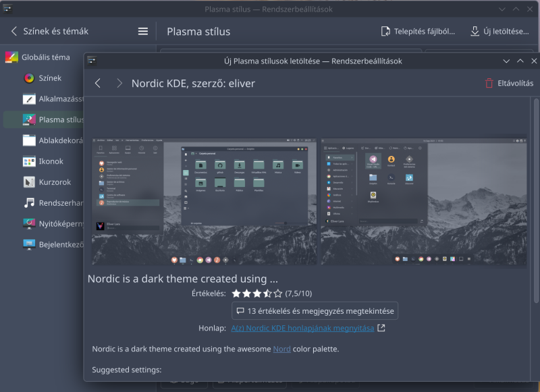The width and height of the screenshot is (540, 392).
Task: Click the Színek color wheel icon
Action: (29, 78)
